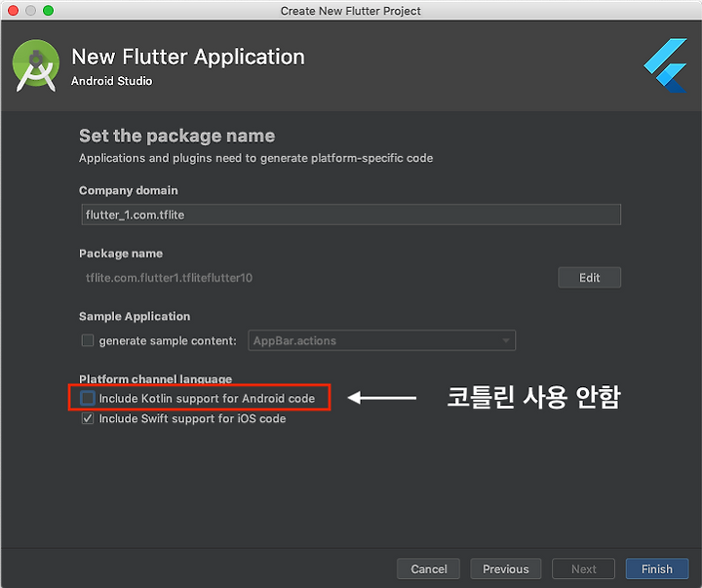Click the Cancel button
The height and width of the screenshot is (588, 702).
(x=428, y=568)
